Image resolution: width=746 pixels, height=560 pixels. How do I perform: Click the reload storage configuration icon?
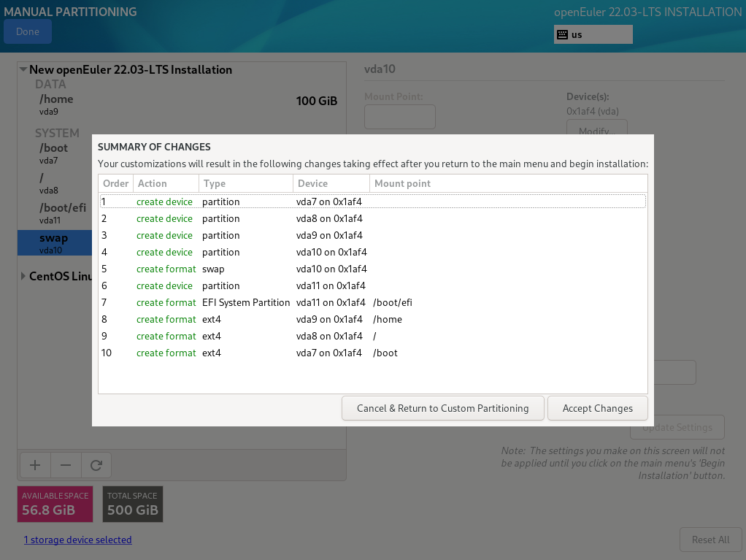tap(96, 465)
